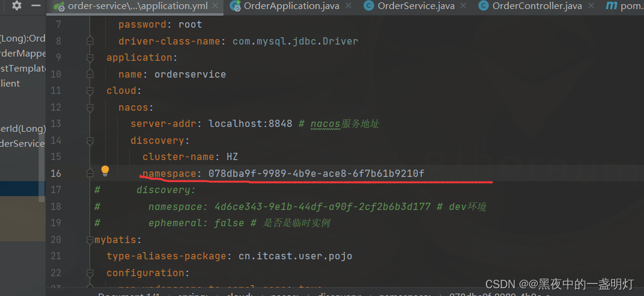Click cn.itcast.user.pojo package value
Viewport: 644px width, 296px height.
click(x=296, y=256)
